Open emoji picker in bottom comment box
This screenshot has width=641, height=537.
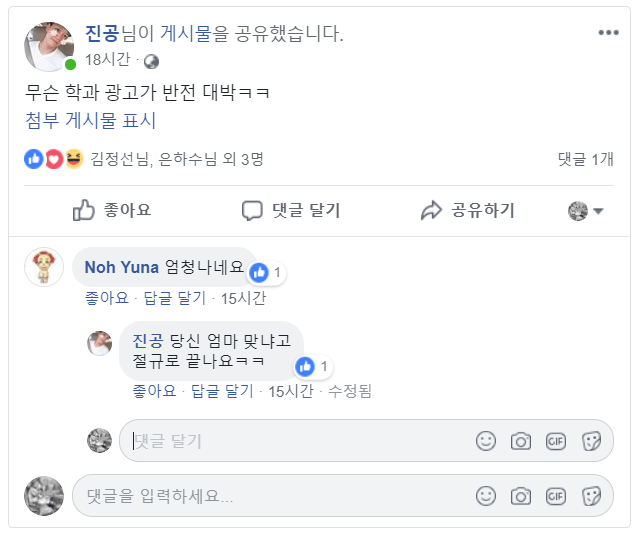pos(486,495)
